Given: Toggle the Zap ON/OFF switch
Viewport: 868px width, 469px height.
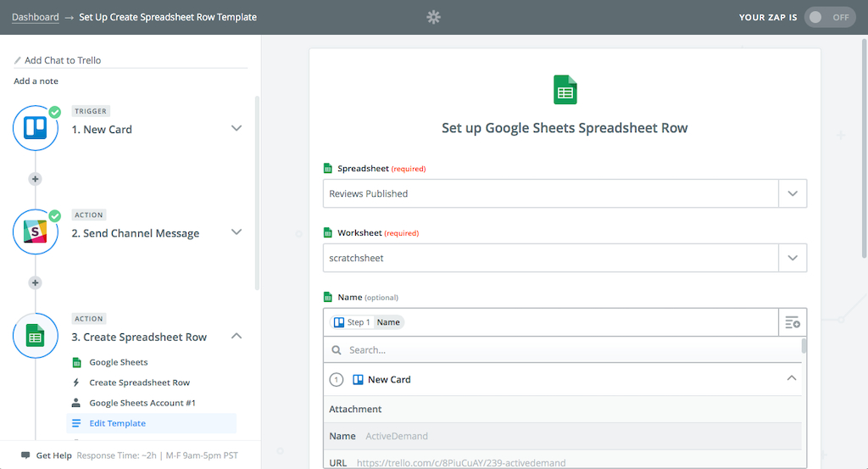Looking at the screenshot, I should point(829,17).
